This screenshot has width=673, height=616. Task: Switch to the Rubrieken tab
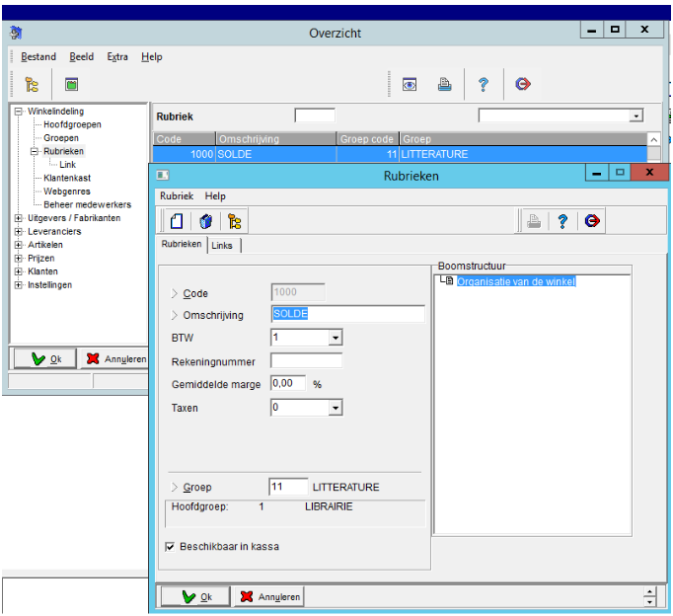182,244
